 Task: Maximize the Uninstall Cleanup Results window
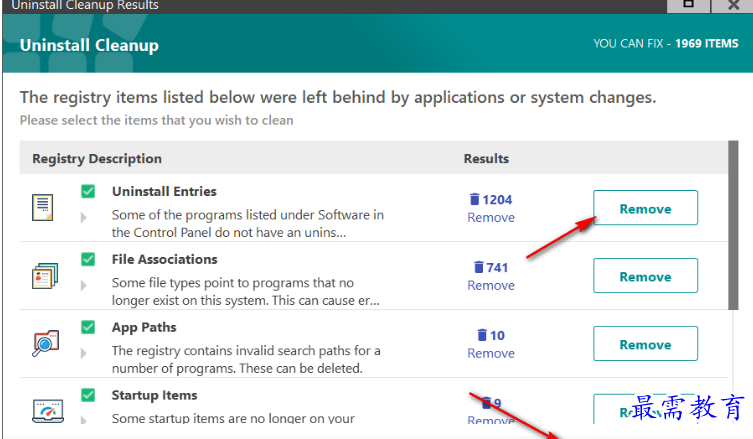(x=688, y=5)
